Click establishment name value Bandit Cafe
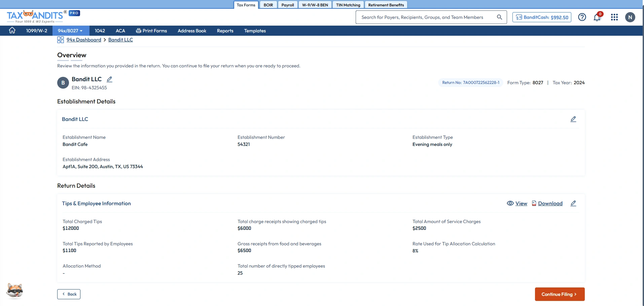The image size is (644, 306). 75,144
